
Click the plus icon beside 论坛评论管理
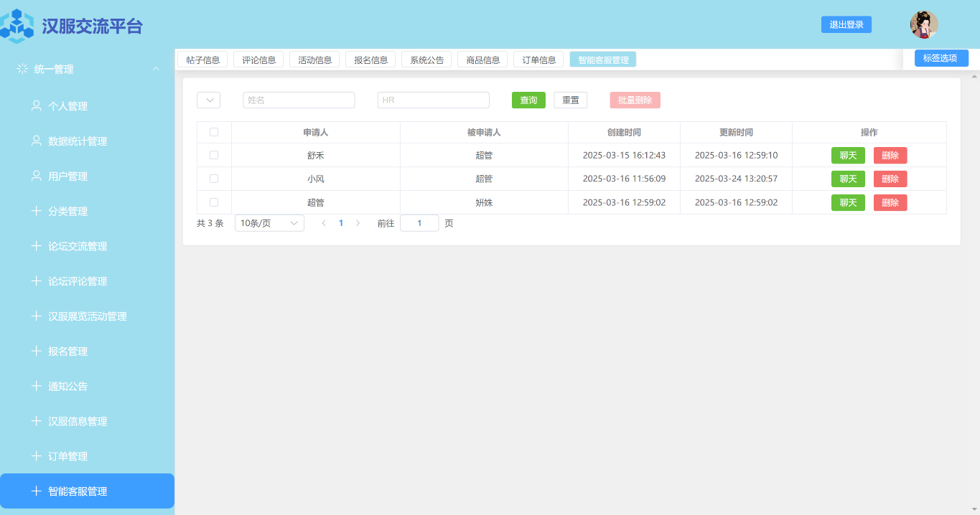pos(36,281)
